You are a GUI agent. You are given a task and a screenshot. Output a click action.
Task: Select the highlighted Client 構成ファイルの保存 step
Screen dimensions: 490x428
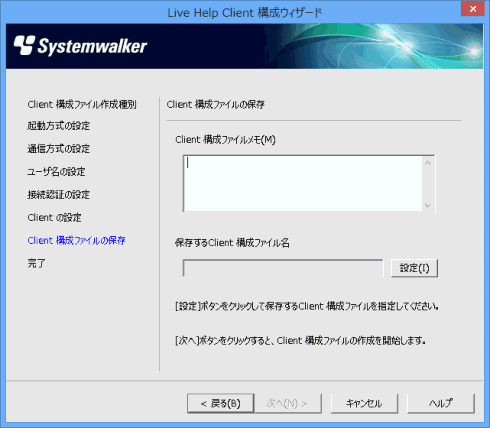(76, 240)
